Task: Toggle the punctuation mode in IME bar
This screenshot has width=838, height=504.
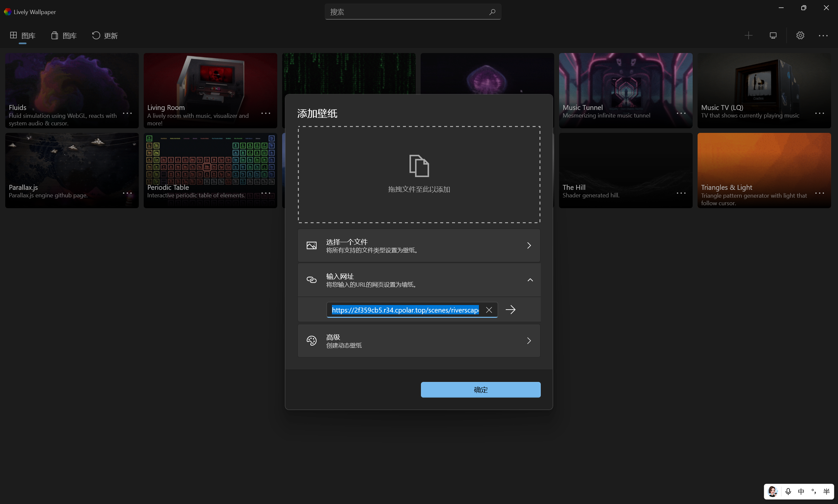Action: [x=813, y=492]
